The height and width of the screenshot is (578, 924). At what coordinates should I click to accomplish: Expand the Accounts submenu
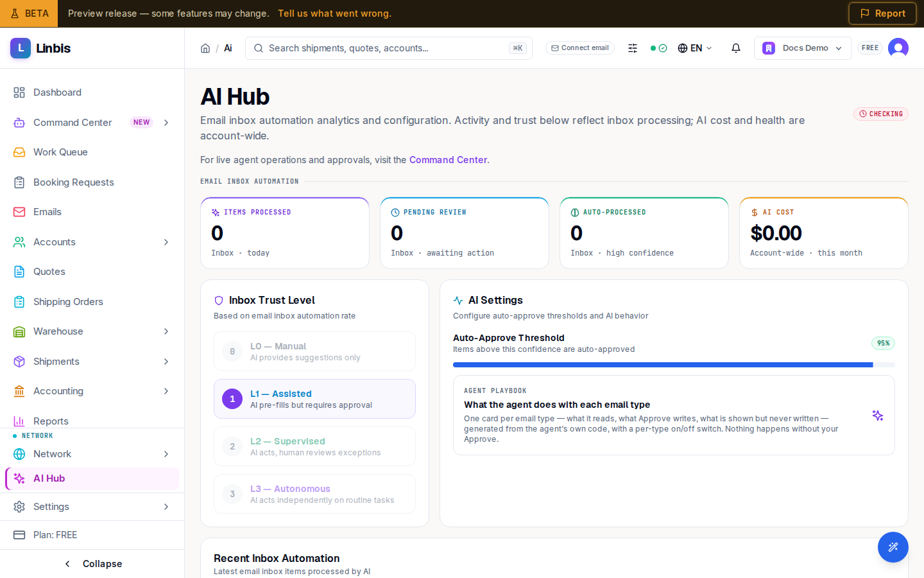point(166,242)
